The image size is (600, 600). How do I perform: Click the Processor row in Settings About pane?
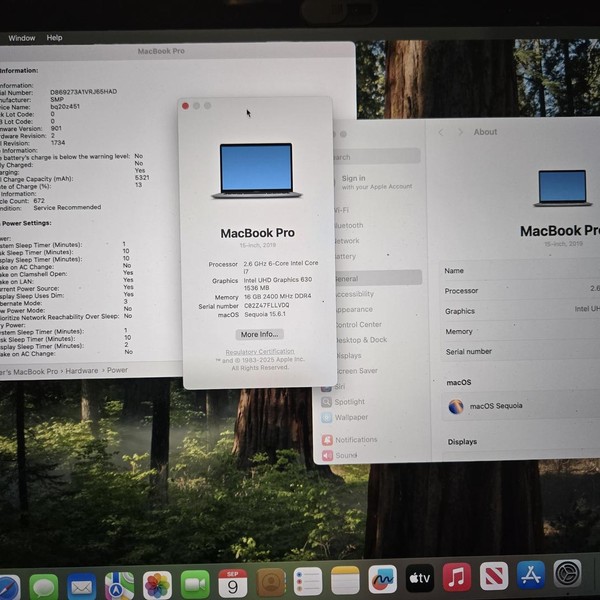point(520,290)
